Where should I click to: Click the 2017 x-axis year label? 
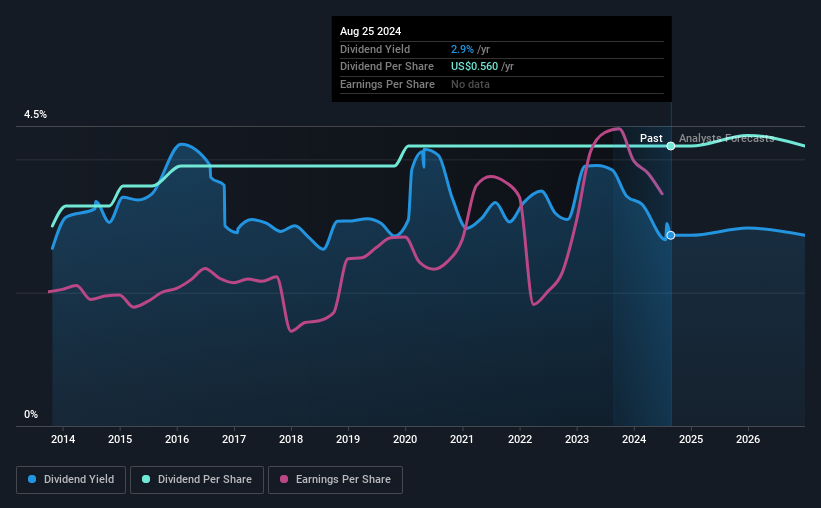point(234,439)
